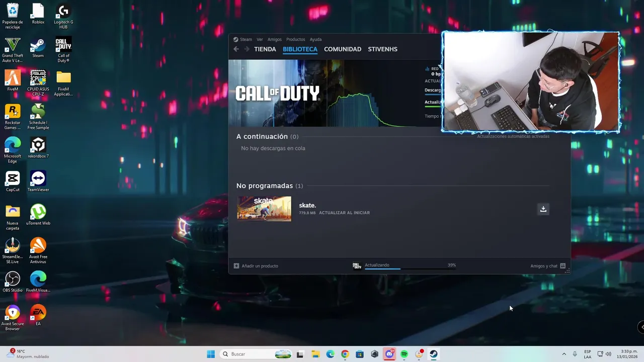Click Añadir un producto in Steam
The height and width of the screenshot is (362, 644).
[x=256, y=266]
